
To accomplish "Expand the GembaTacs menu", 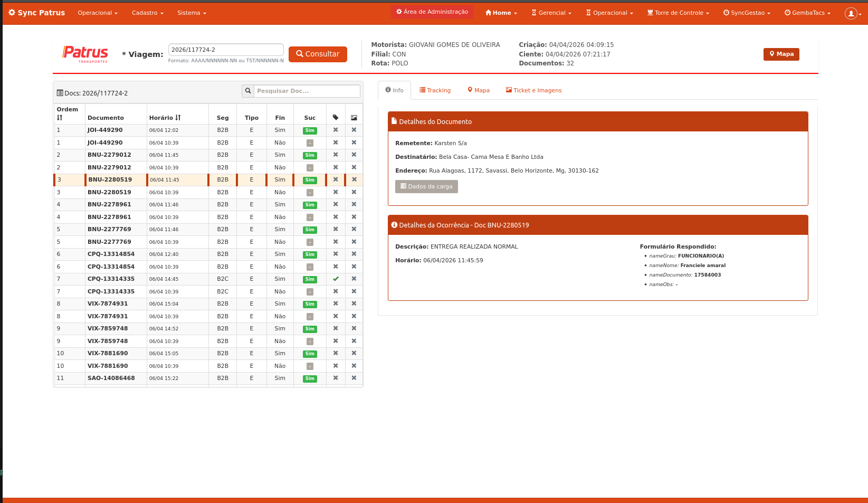I will (x=807, y=13).
